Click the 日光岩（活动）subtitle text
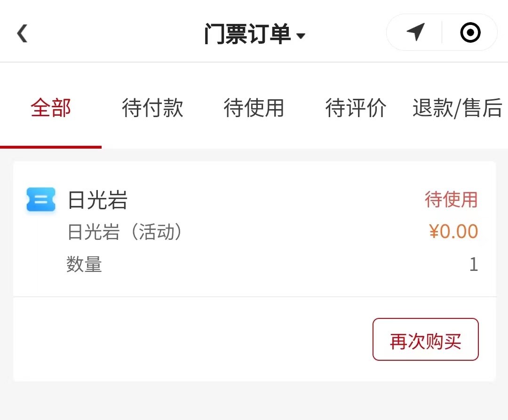The height and width of the screenshot is (420, 508). [125, 232]
